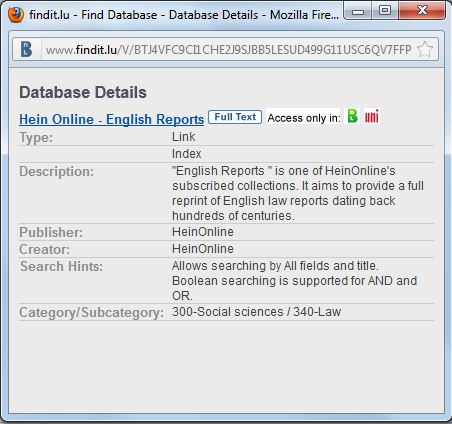The image size is (452, 424).
Task: Click the Creator value HeinOnline
Action: click(x=203, y=249)
